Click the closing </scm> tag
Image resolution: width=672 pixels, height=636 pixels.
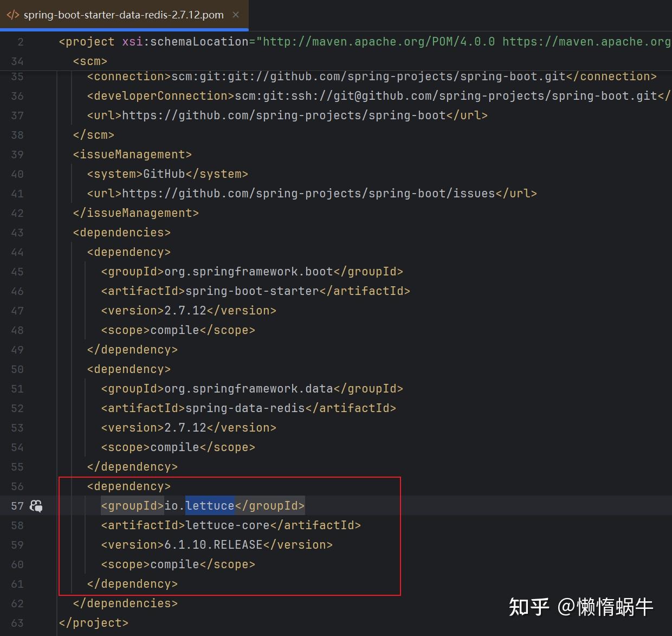pos(94,135)
